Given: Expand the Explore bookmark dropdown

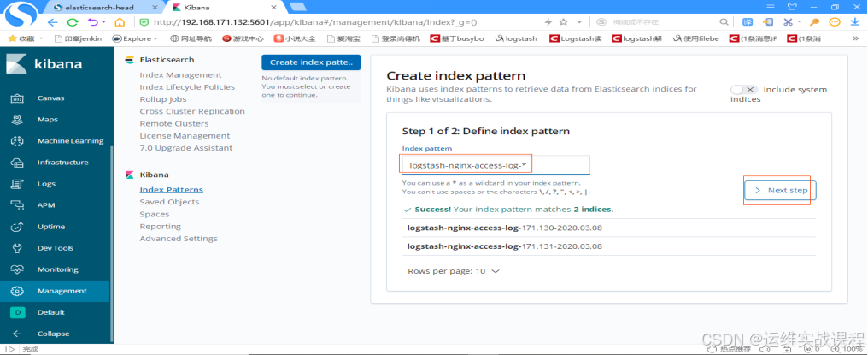Looking at the screenshot, I should pos(155,38).
